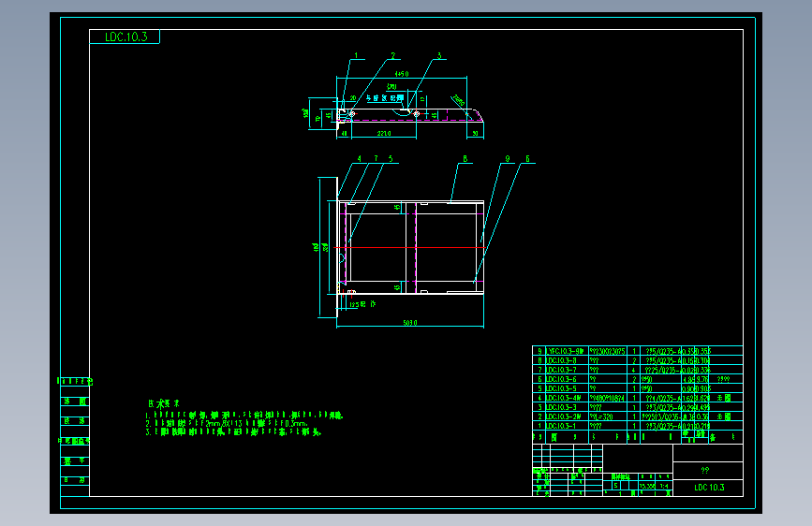Select part number 'LDC.10.3-3' in the parts list

coord(561,407)
